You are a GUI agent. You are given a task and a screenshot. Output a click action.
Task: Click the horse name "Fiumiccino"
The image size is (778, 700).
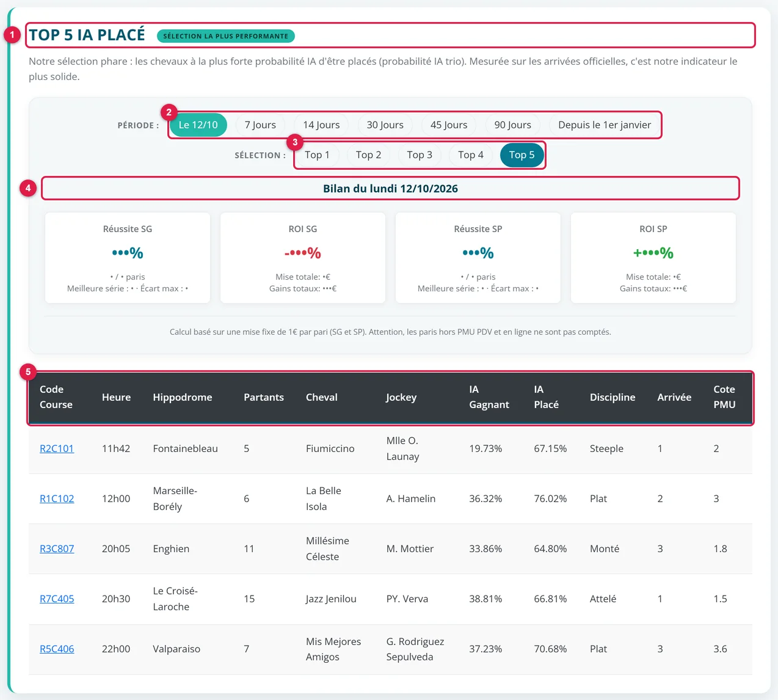(x=330, y=448)
